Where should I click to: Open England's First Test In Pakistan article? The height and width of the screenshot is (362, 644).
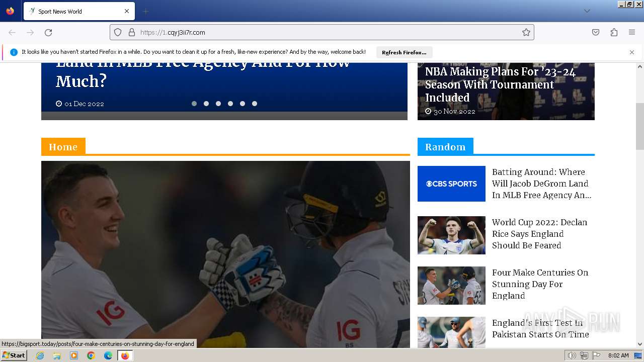(x=540, y=329)
